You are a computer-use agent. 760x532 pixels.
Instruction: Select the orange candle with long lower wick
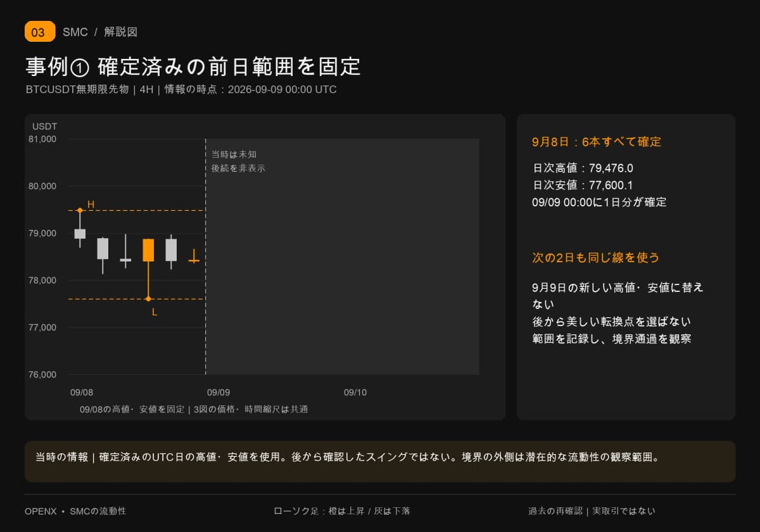pyautogui.click(x=148, y=269)
